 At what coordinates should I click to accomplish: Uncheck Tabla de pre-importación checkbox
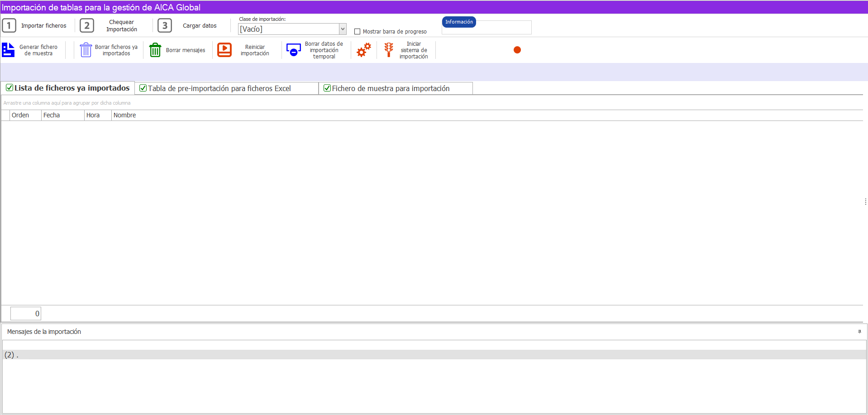click(143, 88)
